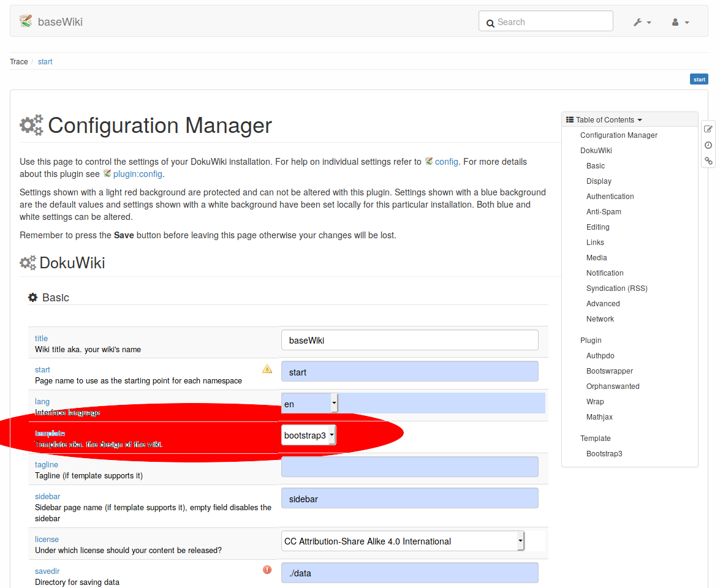Click the backlinks chain icon
The height and width of the screenshot is (588, 720).
pyautogui.click(x=708, y=161)
